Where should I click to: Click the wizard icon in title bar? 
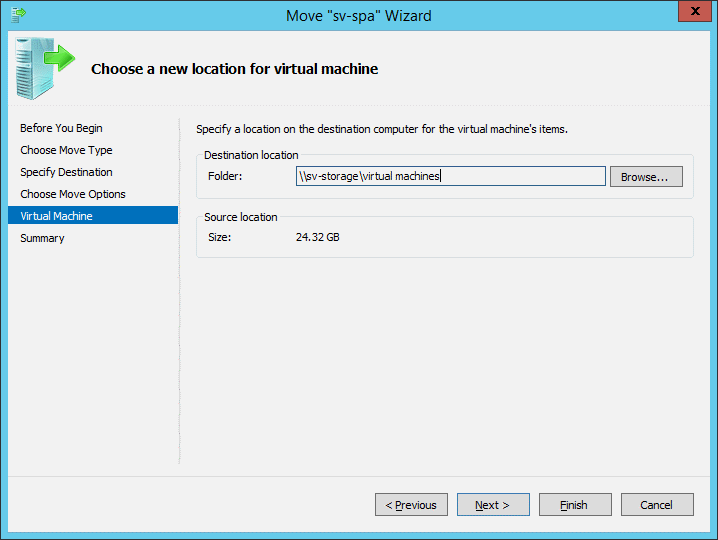point(18,15)
